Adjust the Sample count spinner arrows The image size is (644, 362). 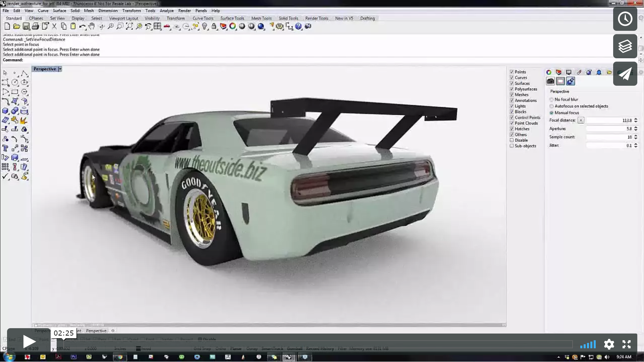636,137
